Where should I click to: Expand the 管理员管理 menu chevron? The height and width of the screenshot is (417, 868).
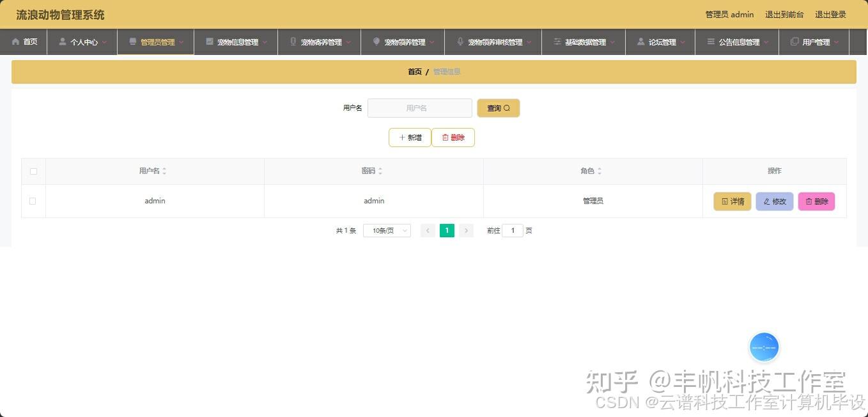(181, 42)
